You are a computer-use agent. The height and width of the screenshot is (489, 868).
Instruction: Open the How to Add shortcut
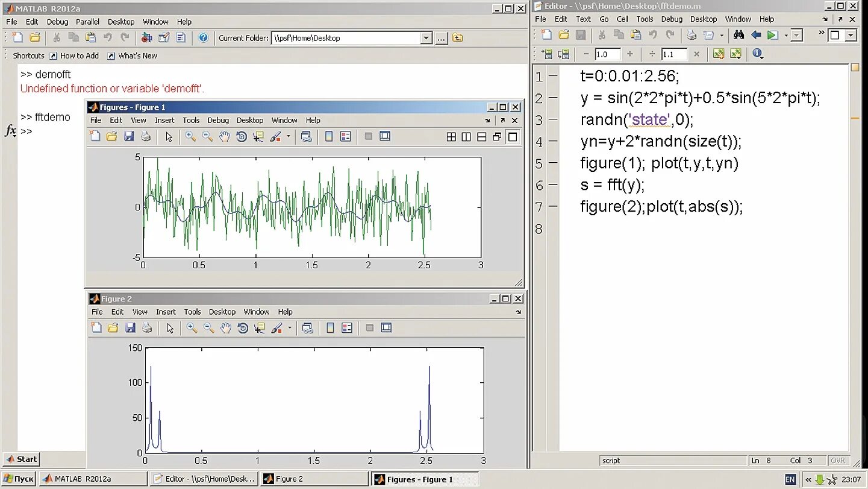(x=74, y=55)
